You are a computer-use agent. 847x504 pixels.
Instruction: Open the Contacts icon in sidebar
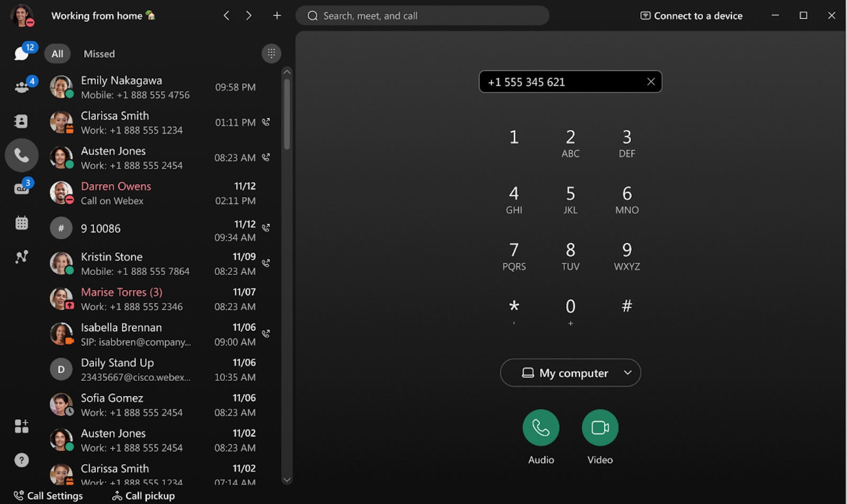pos(21,121)
